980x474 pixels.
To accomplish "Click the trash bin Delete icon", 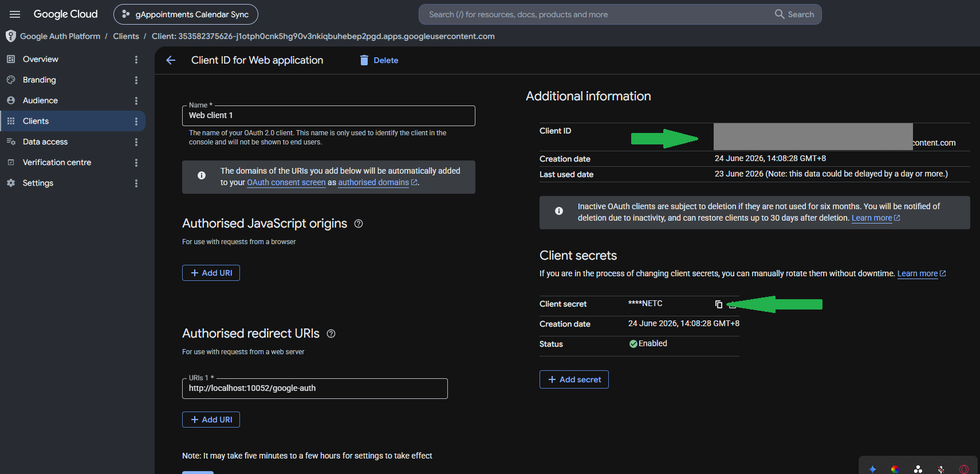I will pos(364,60).
